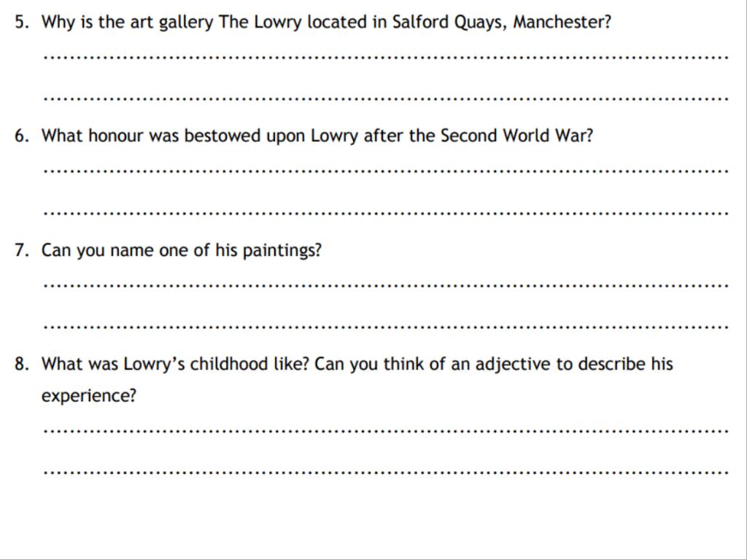Viewport: 747px width, 560px height.
Task: Click the number 7 list marker
Action: [x=22, y=250]
